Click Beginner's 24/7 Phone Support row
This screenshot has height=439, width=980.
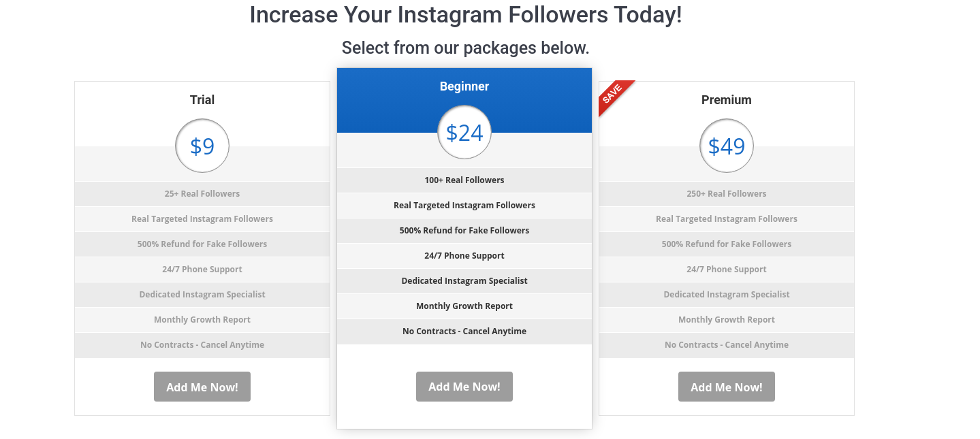coord(464,256)
